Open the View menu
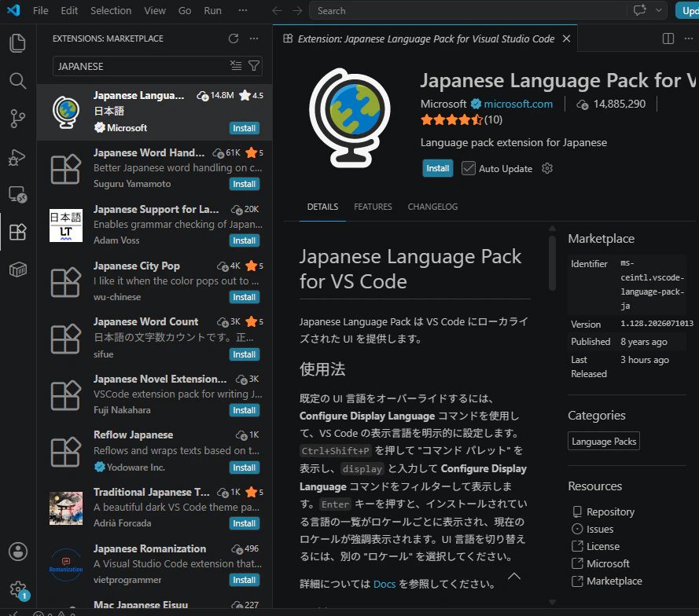This screenshot has height=616, width=699. pos(155,11)
